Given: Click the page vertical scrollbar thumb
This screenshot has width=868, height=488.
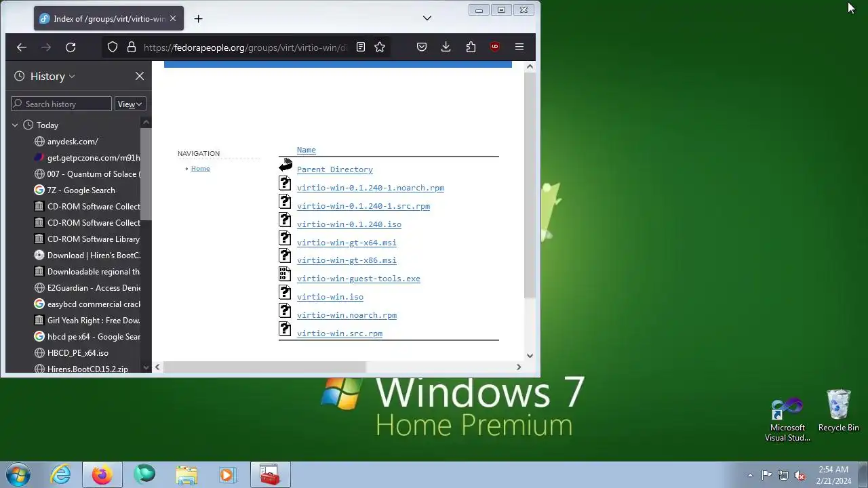Looking at the screenshot, I should point(530,185).
